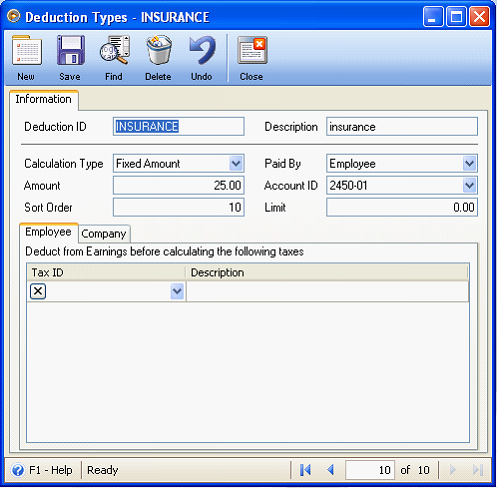Click the Description field containing insurance
Viewport: 498px width, 489px height.
pyautogui.click(x=402, y=127)
